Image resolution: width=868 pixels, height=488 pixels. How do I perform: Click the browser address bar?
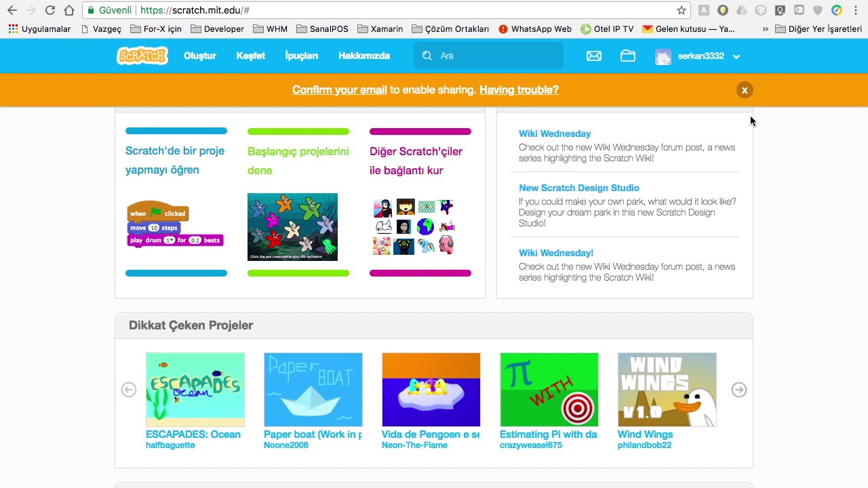pos(387,10)
